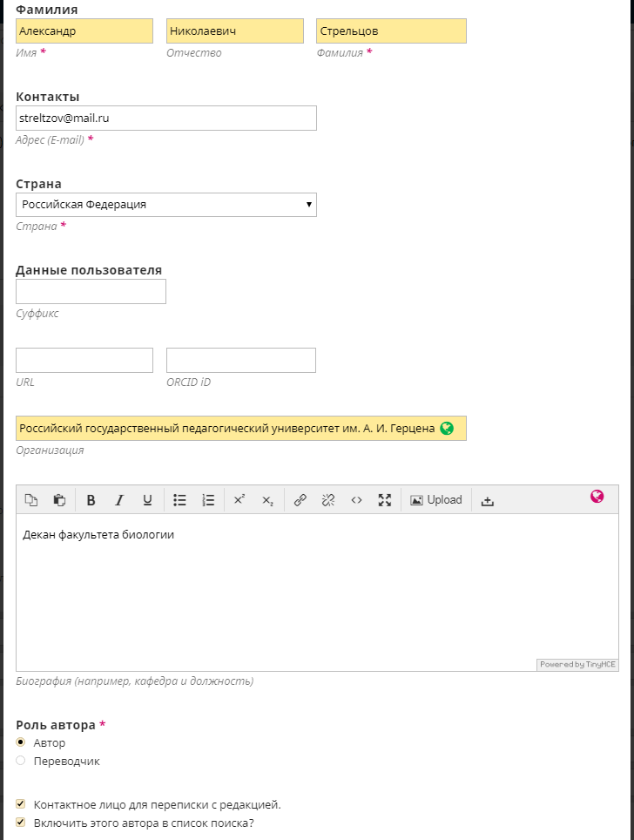This screenshot has width=634, height=840.
Task: Click the Paste icon in editor toolbar
Action: [59, 500]
